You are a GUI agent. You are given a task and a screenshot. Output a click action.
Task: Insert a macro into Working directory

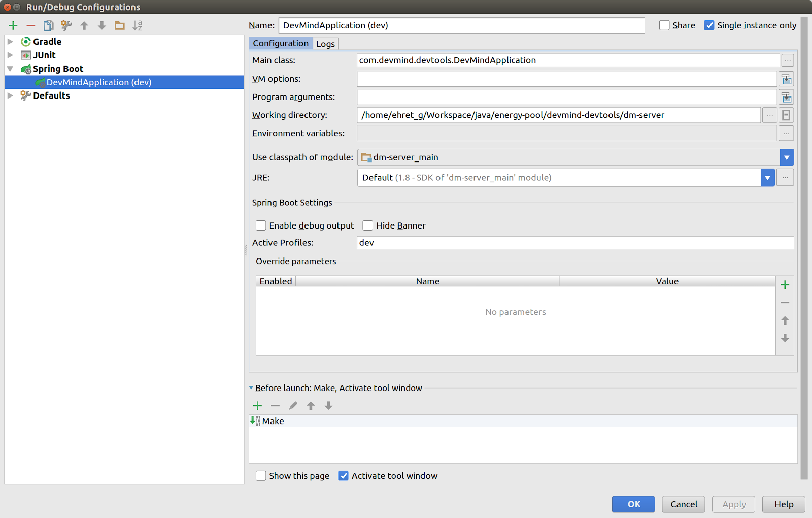(x=786, y=115)
